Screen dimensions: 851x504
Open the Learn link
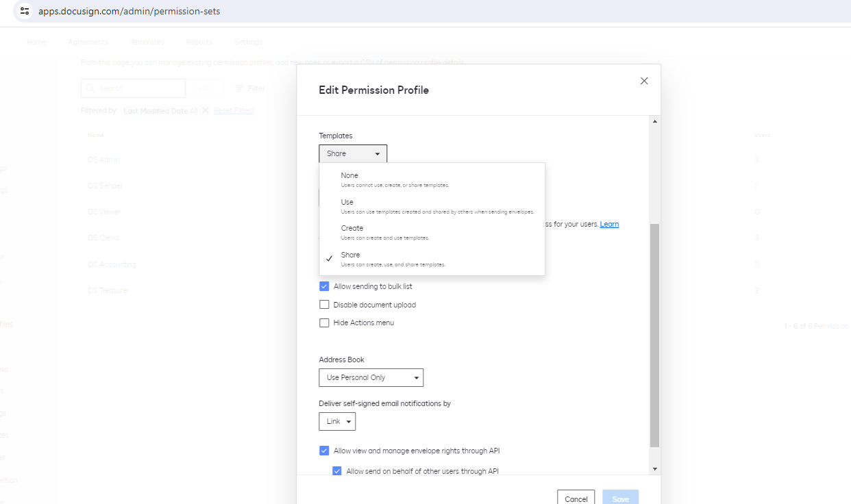[609, 225]
